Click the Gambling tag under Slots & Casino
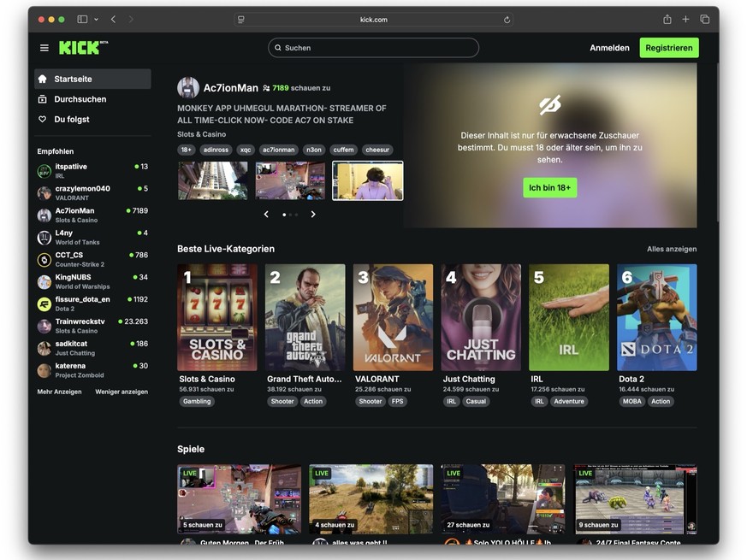 click(197, 402)
